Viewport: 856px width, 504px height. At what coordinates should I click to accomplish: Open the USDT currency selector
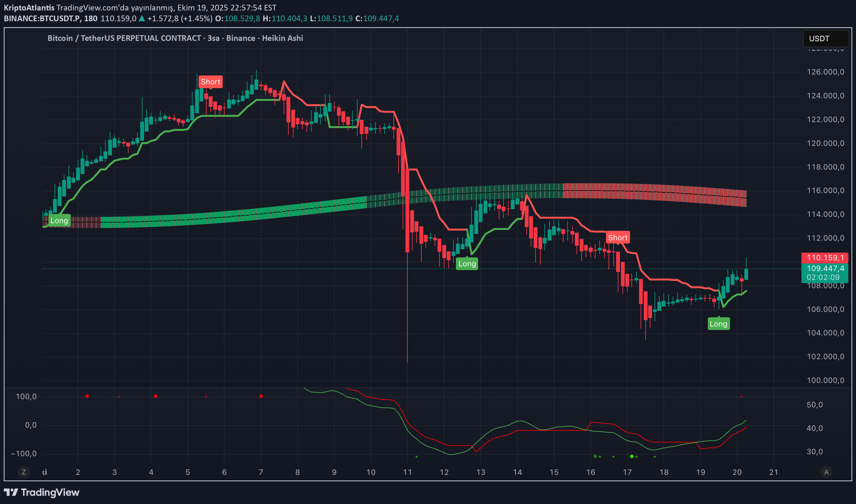[x=826, y=38]
